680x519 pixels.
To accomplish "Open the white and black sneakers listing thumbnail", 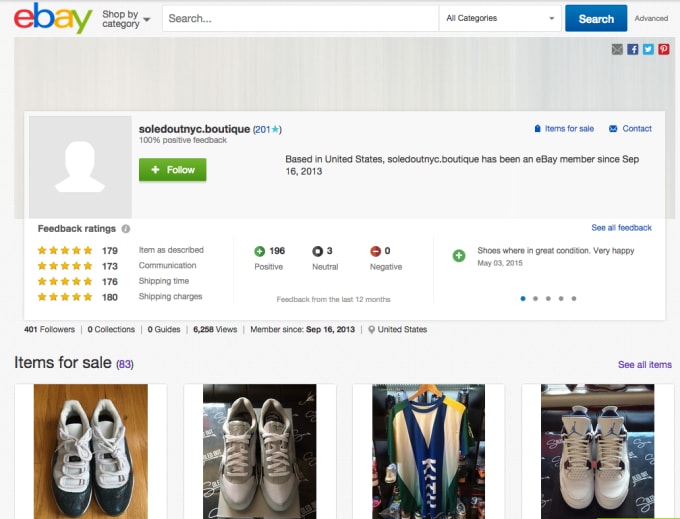I will tap(91, 451).
